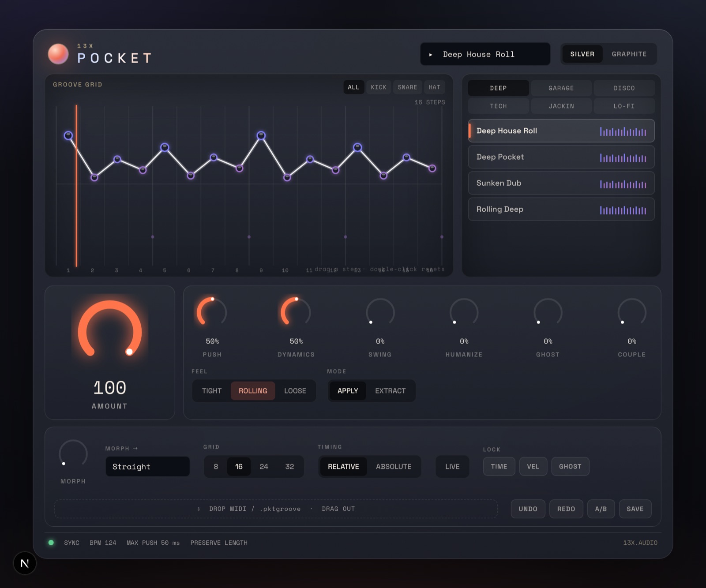Click the Couple knob
The image size is (706, 588).
point(632,312)
